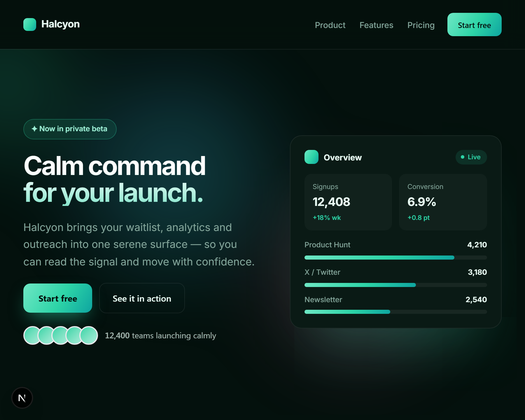Click the first team avatar circle
The width and height of the screenshot is (525, 420).
[x=33, y=335]
